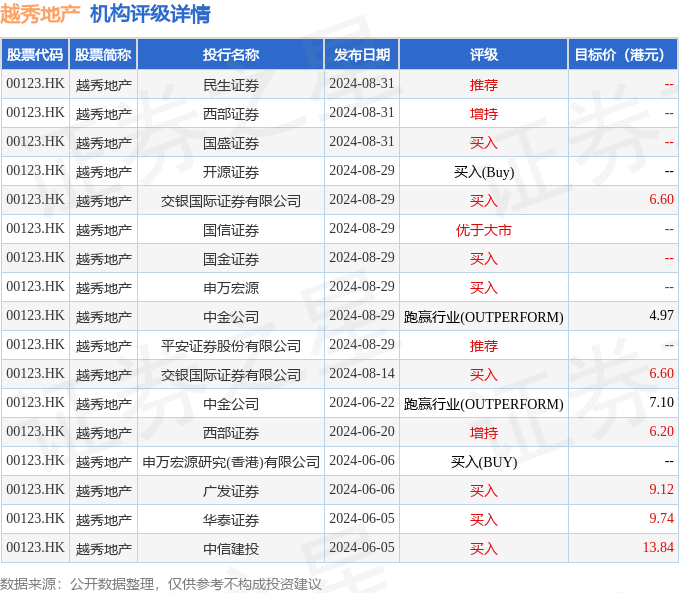
Task: Click the 股票代码 column header
Action: point(35,55)
